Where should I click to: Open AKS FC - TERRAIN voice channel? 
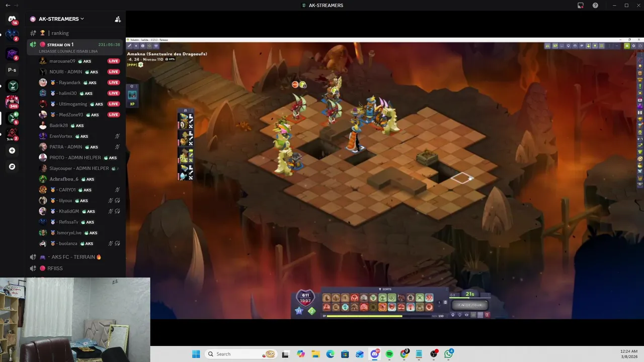(x=75, y=257)
